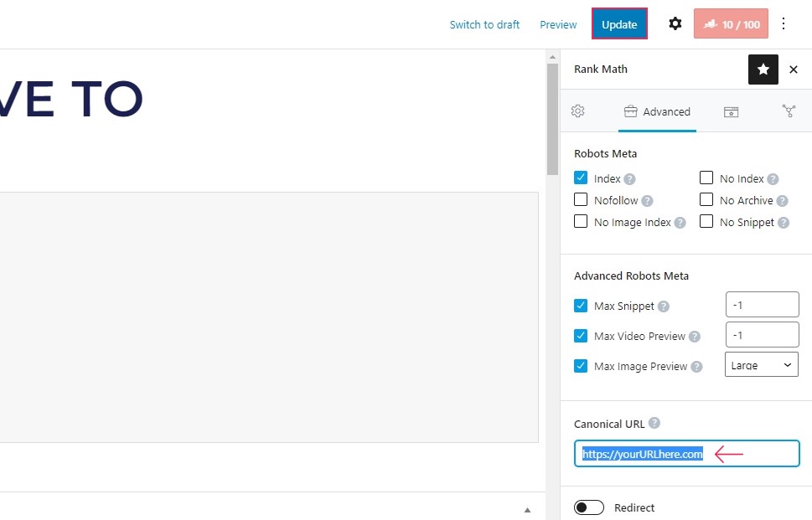Click the Max Snippet value field

pos(763,304)
